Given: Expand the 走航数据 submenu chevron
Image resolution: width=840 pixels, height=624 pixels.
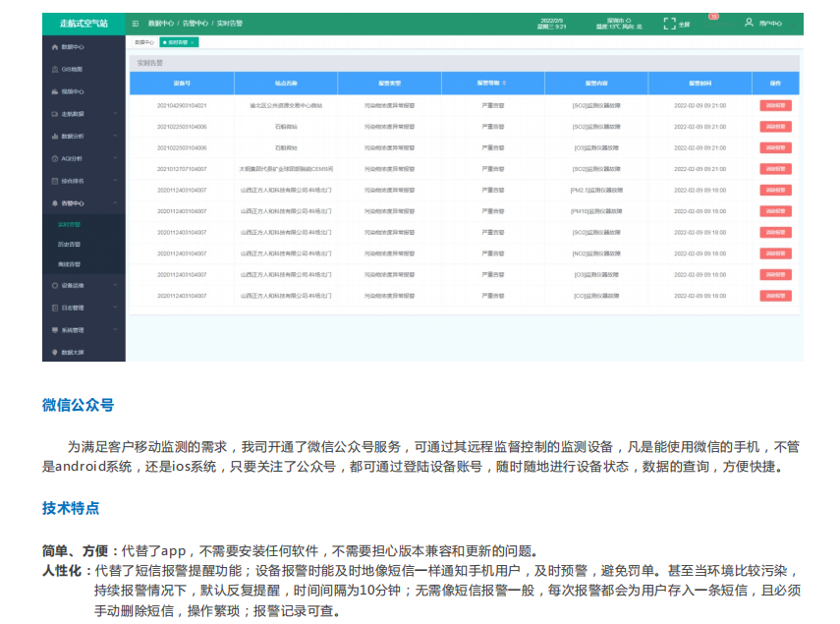Looking at the screenshot, I should (115, 114).
